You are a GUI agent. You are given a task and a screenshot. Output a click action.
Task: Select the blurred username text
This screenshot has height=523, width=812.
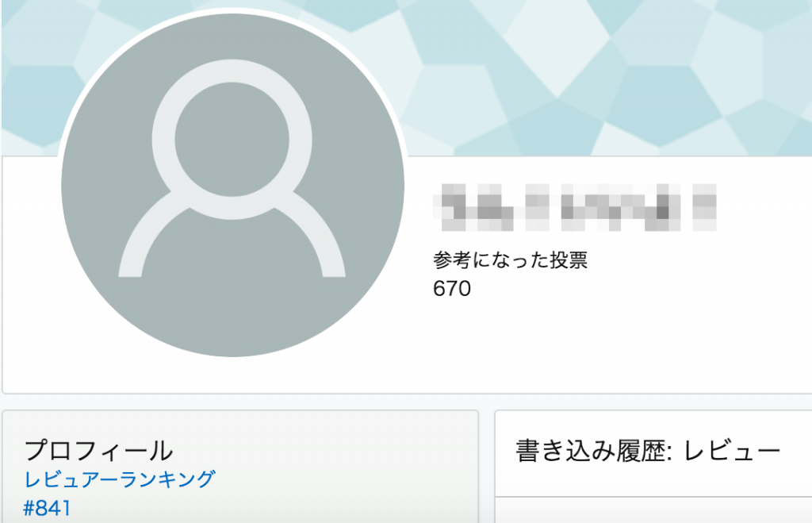(x=575, y=207)
